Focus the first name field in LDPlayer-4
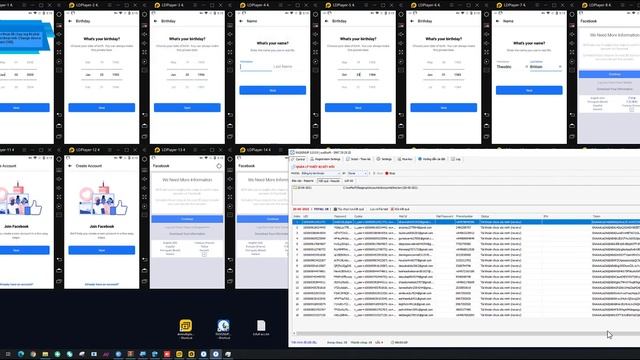Image resolution: width=640 pixels, height=360 pixels. pyautogui.click(x=256, y=67)
